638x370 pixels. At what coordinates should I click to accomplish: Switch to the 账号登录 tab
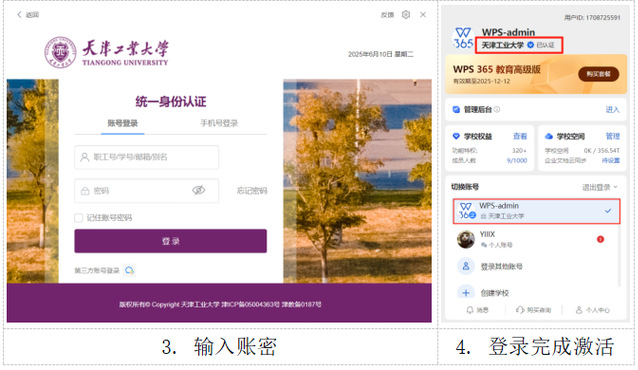[x=122, y=123]
